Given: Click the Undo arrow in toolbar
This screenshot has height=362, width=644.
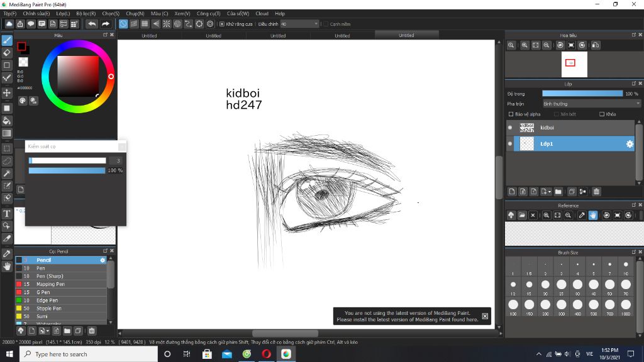Looking at the screenshot, I should 92,25.
